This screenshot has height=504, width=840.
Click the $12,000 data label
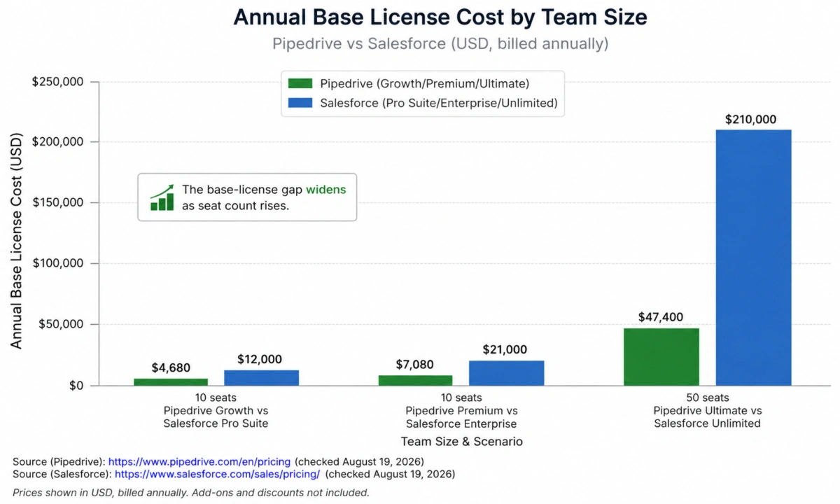click(260, 360)
